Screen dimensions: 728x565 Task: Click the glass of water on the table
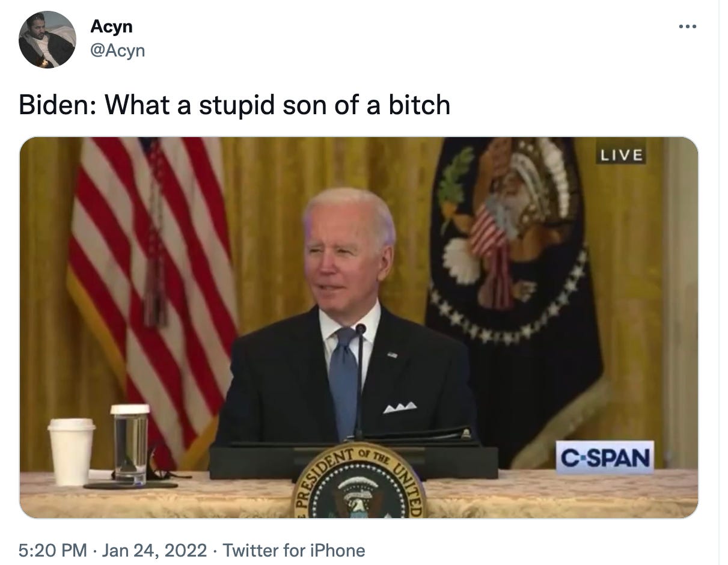(x=130, y=444)
